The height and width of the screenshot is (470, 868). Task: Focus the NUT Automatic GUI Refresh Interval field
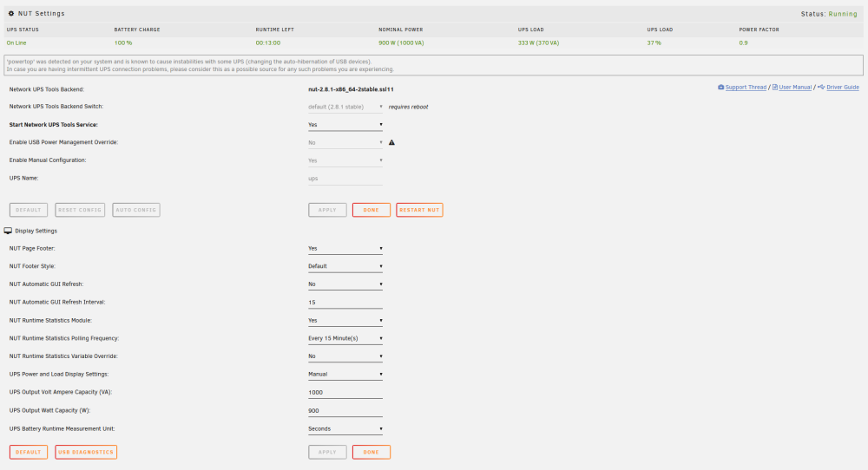345,303
